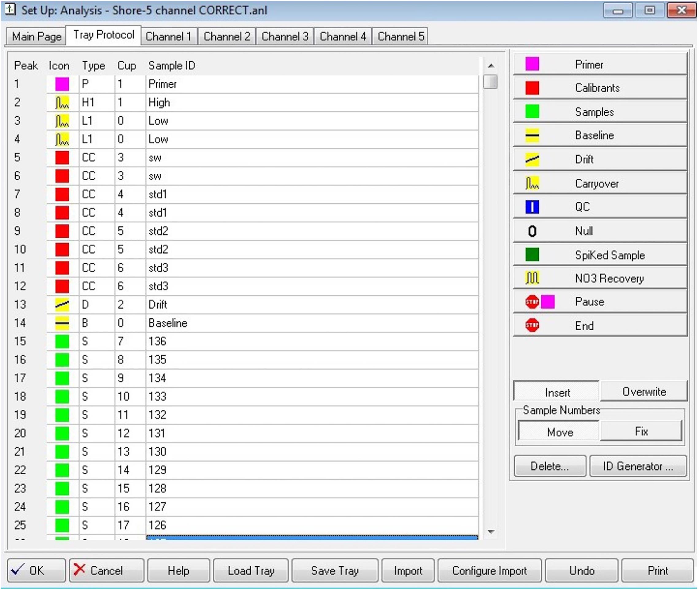This screenshot has width=700, height=590.
Task: Click the Import button
Action: 408,571
